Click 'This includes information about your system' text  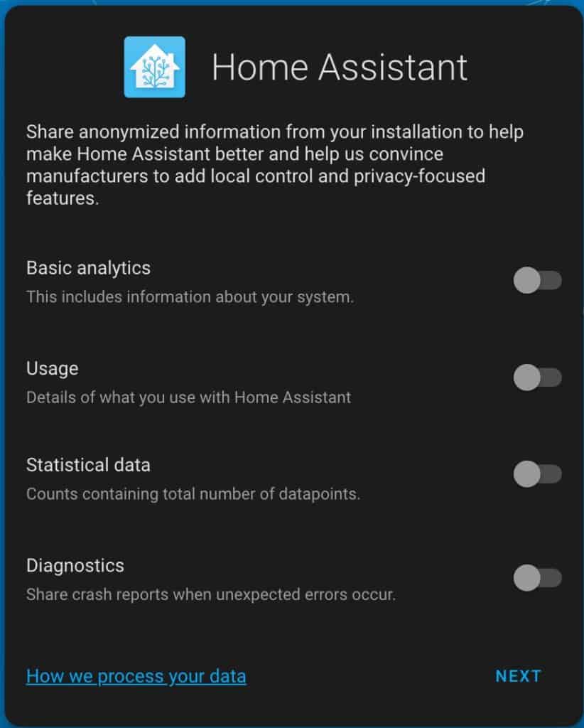coord(190,296)
